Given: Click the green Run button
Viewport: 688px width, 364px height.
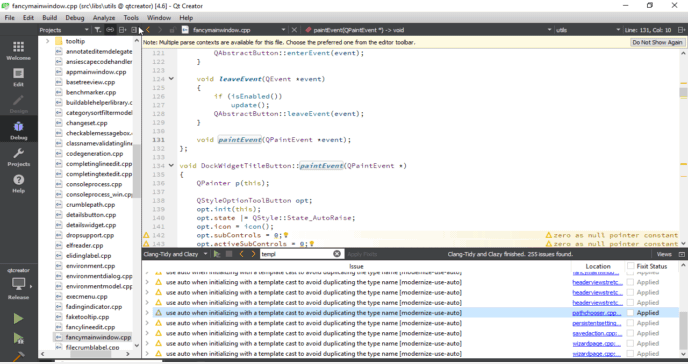Looking at the screenshot, I should point(18,318).
